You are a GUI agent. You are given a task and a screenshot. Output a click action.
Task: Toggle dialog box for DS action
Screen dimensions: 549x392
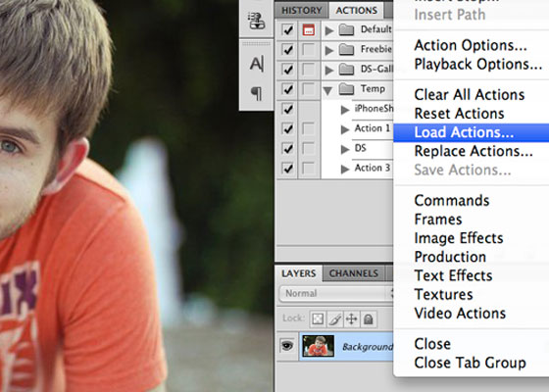pos(309,148)
